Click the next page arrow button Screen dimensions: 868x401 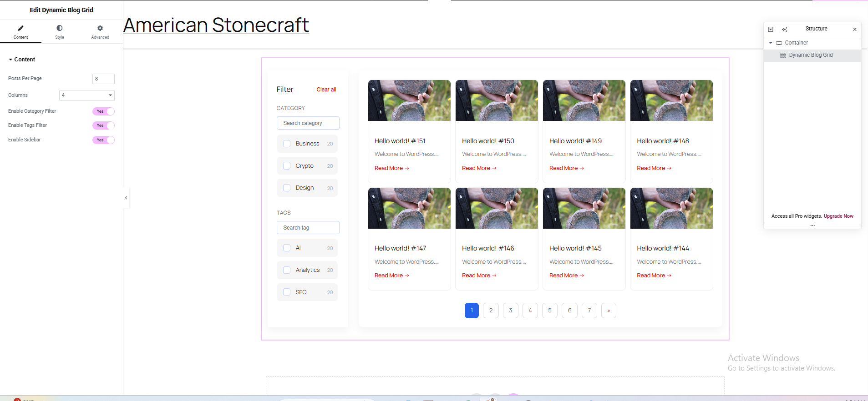pyautogui.click(x=609, y=311)
